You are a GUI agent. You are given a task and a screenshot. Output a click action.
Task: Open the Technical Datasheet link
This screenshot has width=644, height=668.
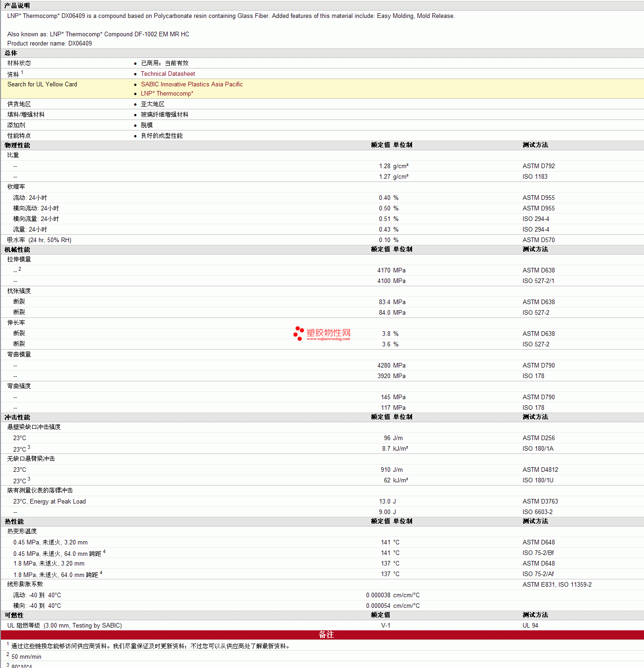(x=168, y=74)
